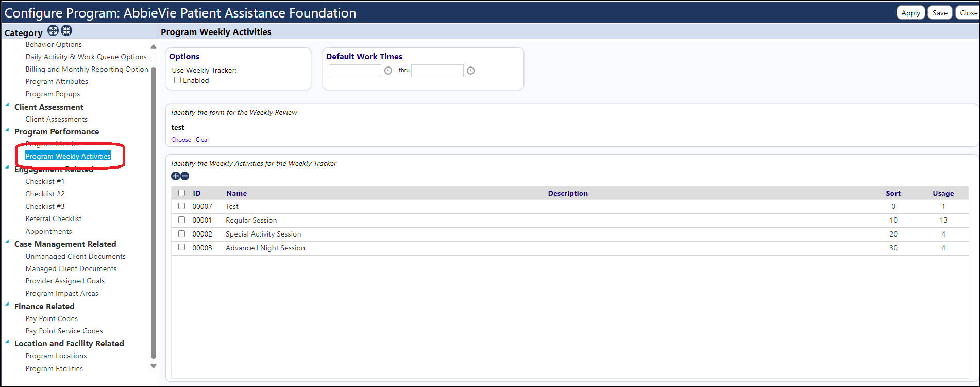Open Daily Activity & Work Queue Options
Image resolution: width=980 pixels, height=387 pixels.
coord(86,57)
